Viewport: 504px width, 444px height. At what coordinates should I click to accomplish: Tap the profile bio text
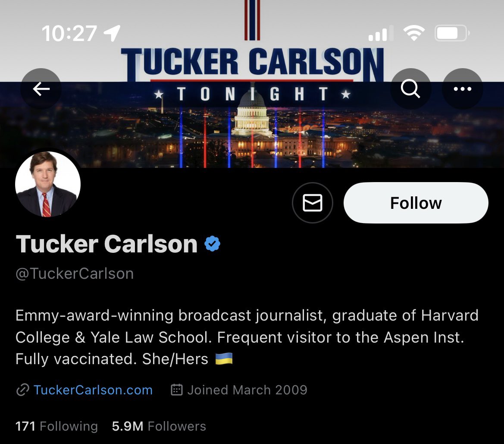pyautogui.click(x=247, y=337)
